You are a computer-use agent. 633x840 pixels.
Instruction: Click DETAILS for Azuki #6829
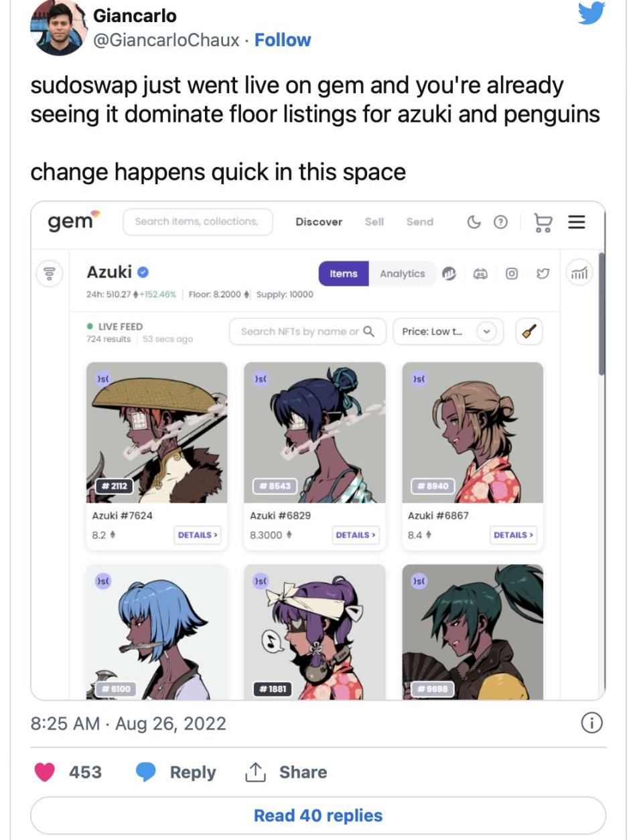pos(356,535)
